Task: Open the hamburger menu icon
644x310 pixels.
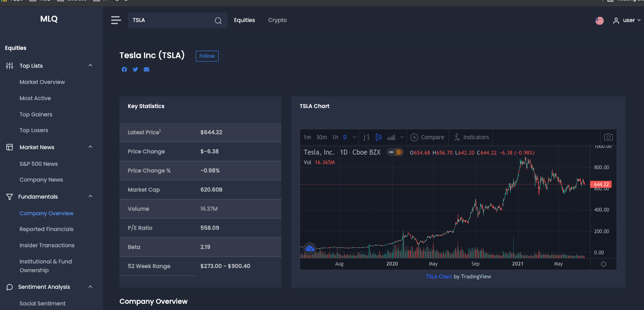Action: coord(116,20)
